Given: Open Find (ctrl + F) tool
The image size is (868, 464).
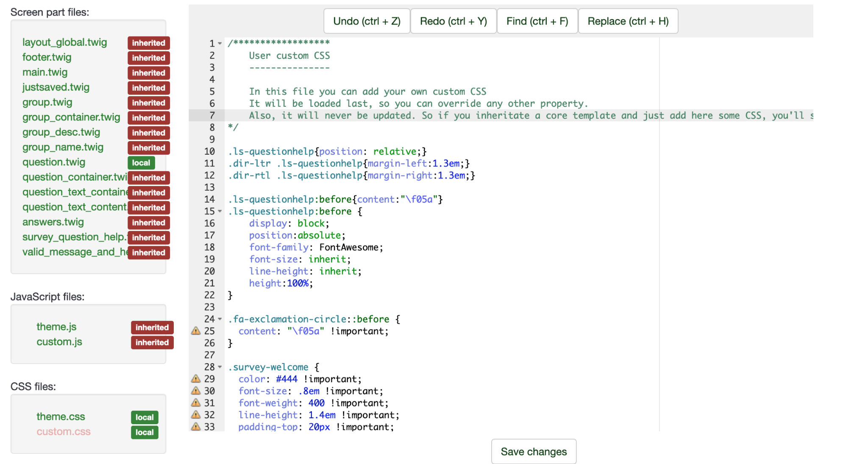Looking at the screenshot, I should coord(537,21).
